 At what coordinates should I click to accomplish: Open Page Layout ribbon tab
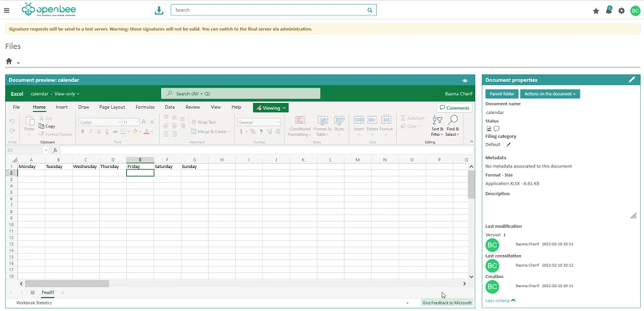point(112,108)
